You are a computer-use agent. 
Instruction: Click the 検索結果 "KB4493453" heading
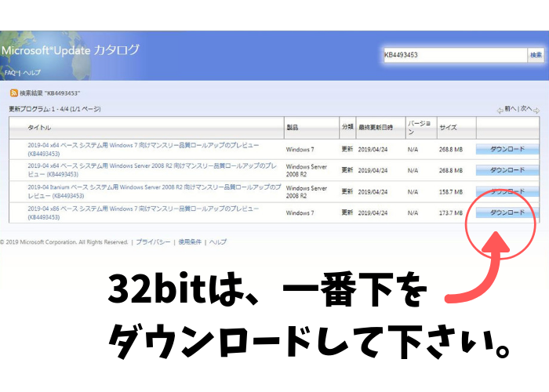pos(49,93)
